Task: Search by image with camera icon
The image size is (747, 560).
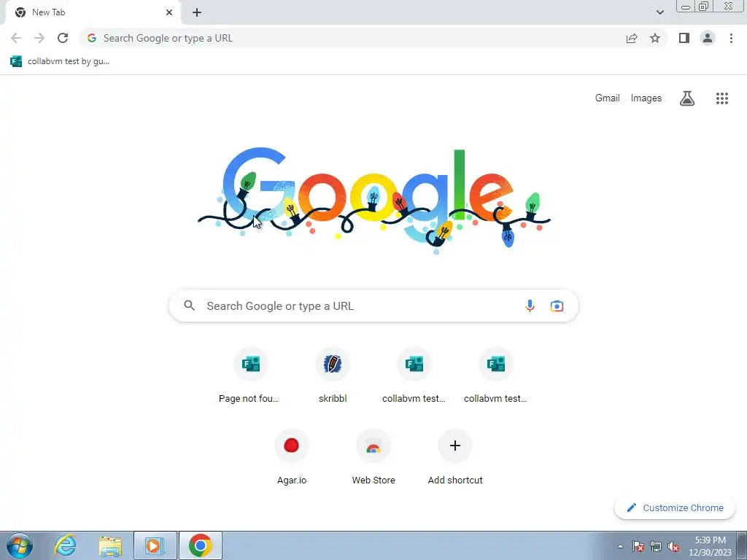Action: 557,306
